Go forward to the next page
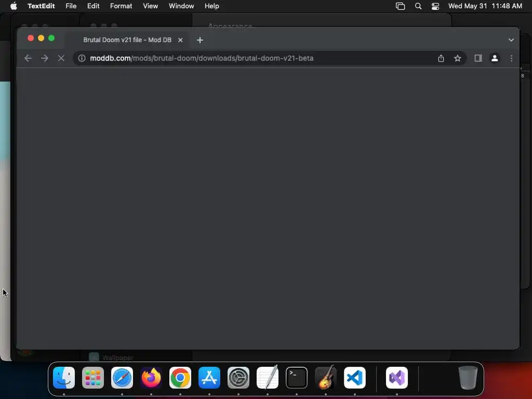Screen dimensions: 532x399 tap(45, 58)
